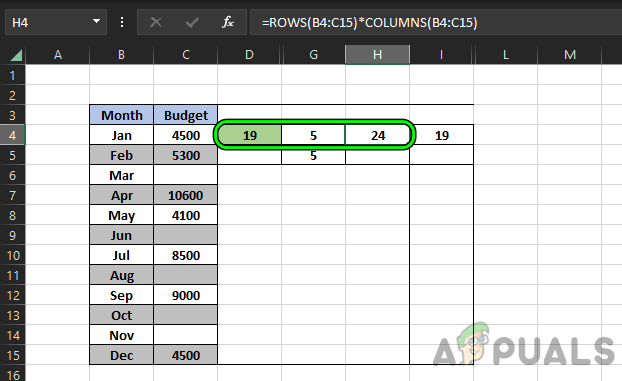Select row 6 header

pyautogui.click(x=13, y=175)
